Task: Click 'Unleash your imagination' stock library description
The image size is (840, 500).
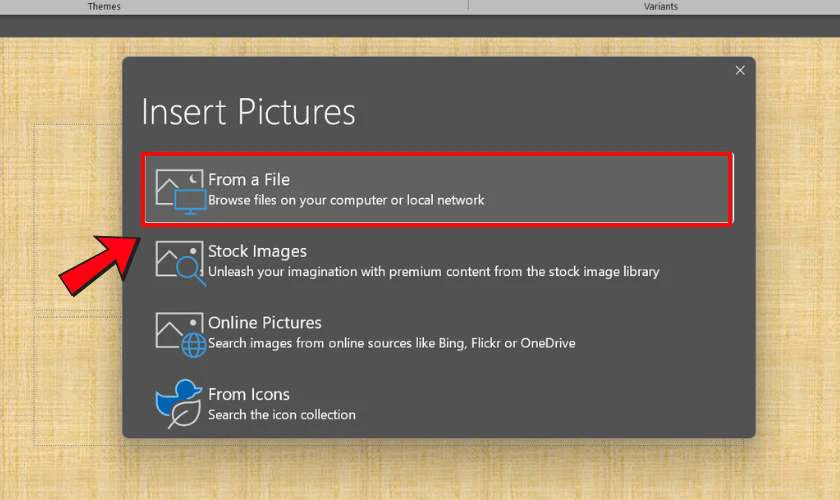Action: click(x=433, y=271)
